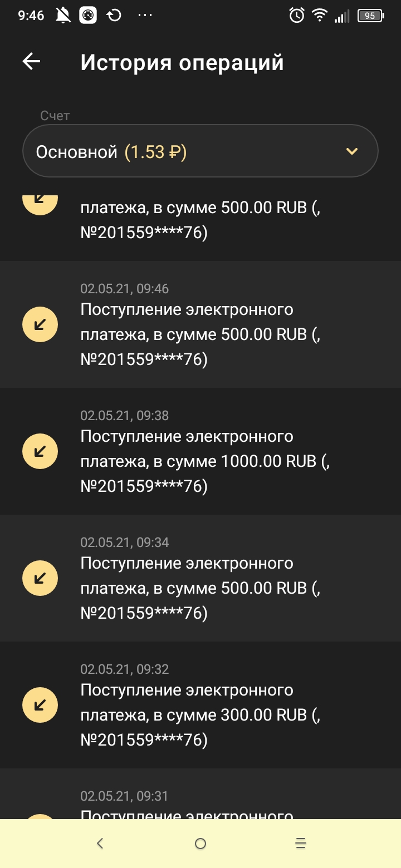Tap the Wi-Fi status icon

(320, 16)
